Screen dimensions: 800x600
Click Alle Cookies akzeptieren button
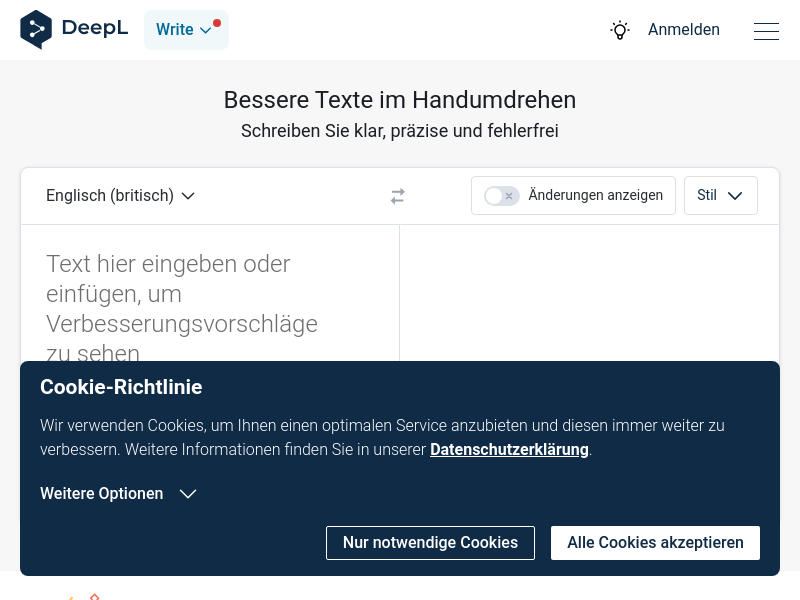[655, 543]
